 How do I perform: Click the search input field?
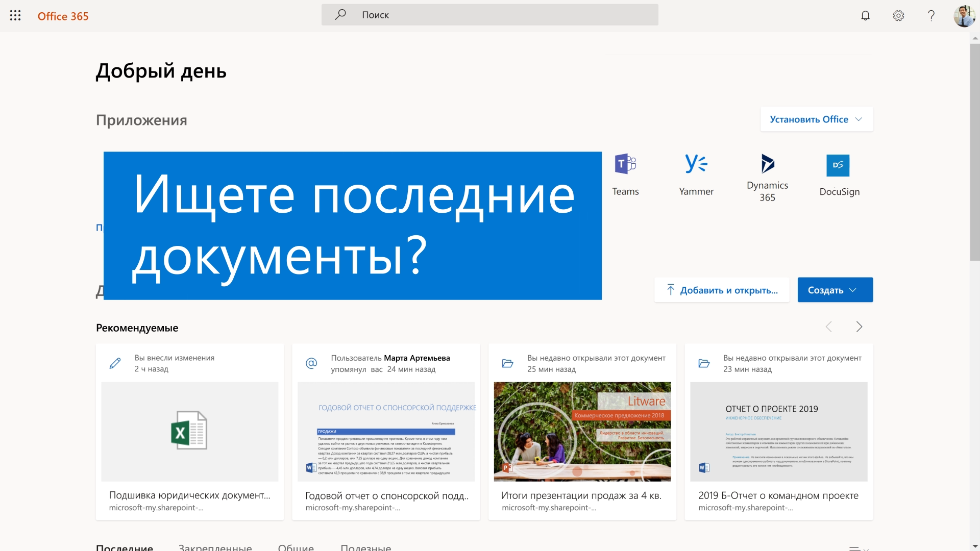489,15
